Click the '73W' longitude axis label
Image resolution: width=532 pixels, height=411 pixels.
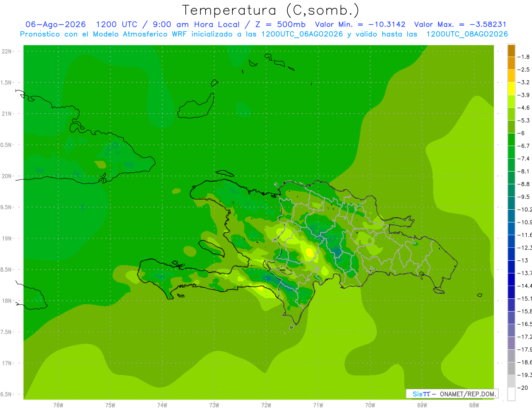pos(214,405)
